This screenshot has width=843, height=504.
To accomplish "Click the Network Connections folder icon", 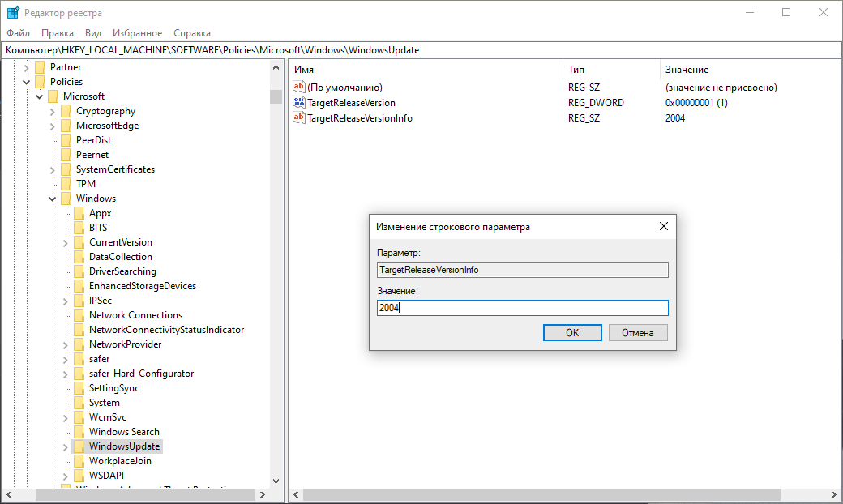I will [x=79, y=315].
